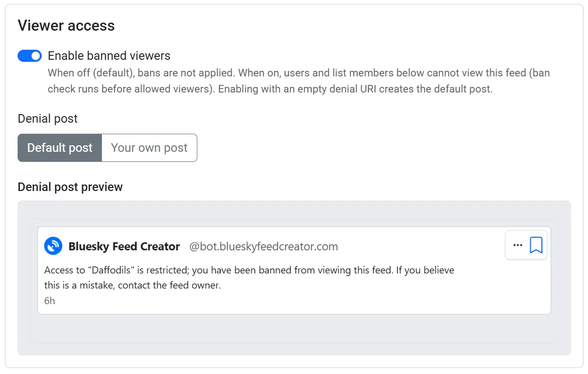Switch to Your own post
Screen dimensions: 588x374
[x=149, y=148]
